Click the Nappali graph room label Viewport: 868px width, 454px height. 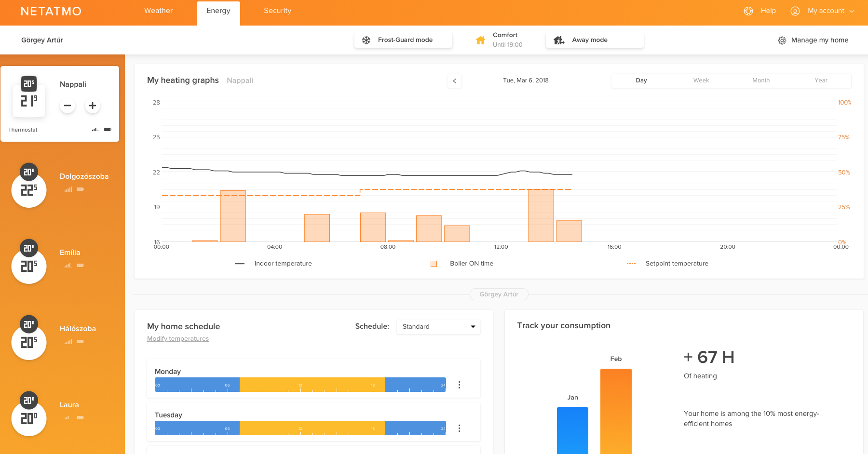pos(240,80)
